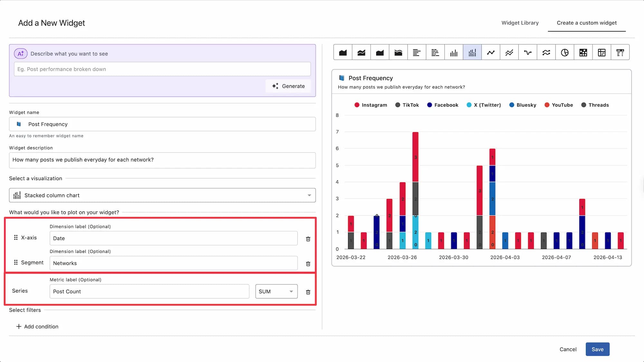Select the single line chart icon
This screenshot has width=644, height=362.
click(x=491, y=52)
